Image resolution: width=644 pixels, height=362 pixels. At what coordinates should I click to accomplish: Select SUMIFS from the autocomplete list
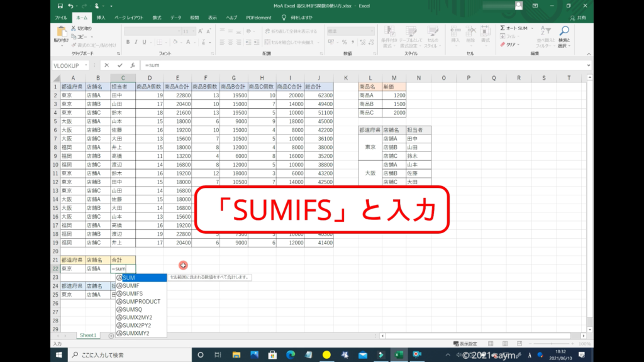tap(132, 293)
